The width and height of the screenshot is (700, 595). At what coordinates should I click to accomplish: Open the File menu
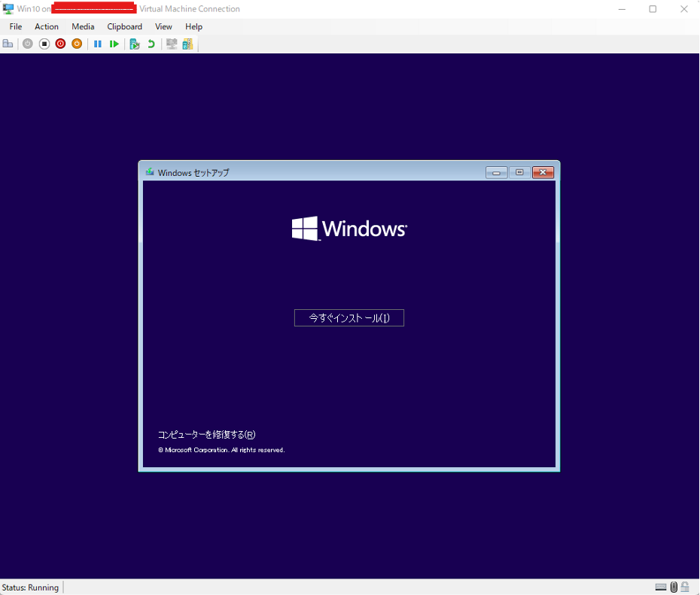point(16,27)
